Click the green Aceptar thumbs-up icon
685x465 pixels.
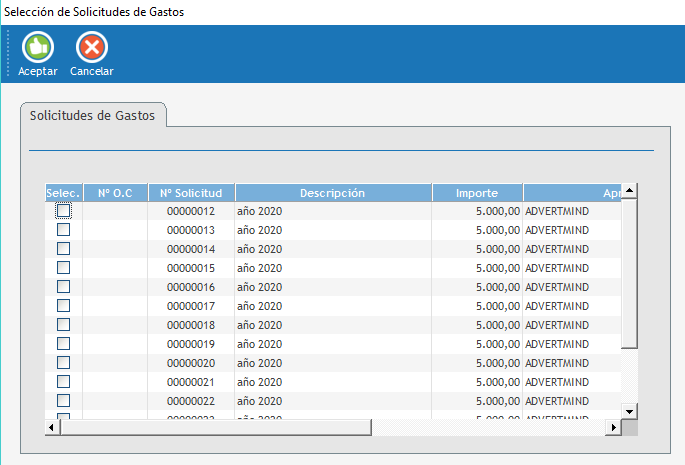click(x=37, y=47)
